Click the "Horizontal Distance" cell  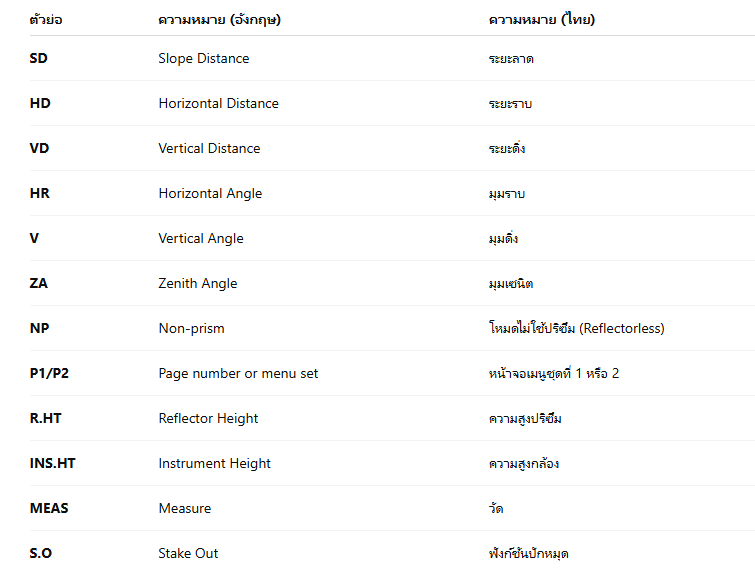[x=218, y=103]
